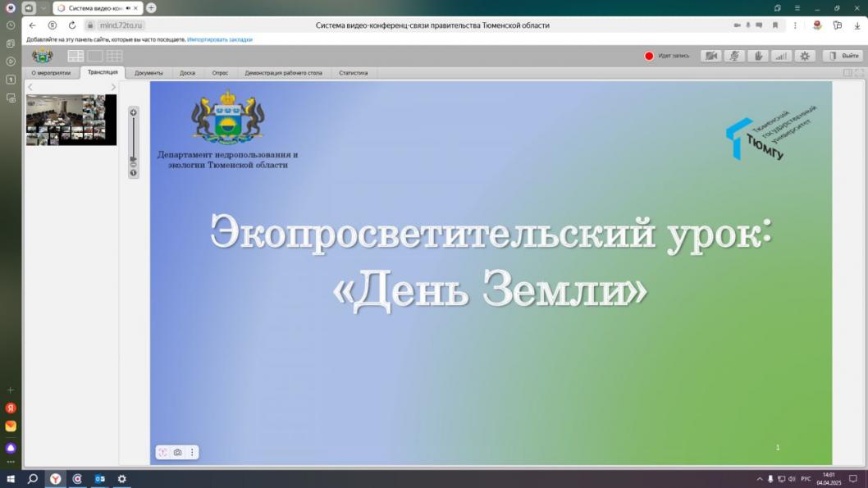Toggle the camera on/off button

711,56
